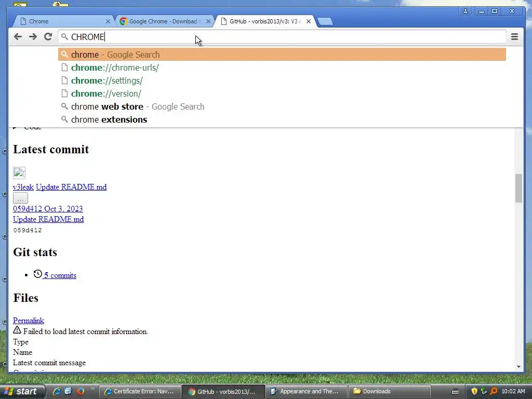Click the '059d412' monospace hash text
The height and width of the screenshot is (399, 532).
coord(27,230)
